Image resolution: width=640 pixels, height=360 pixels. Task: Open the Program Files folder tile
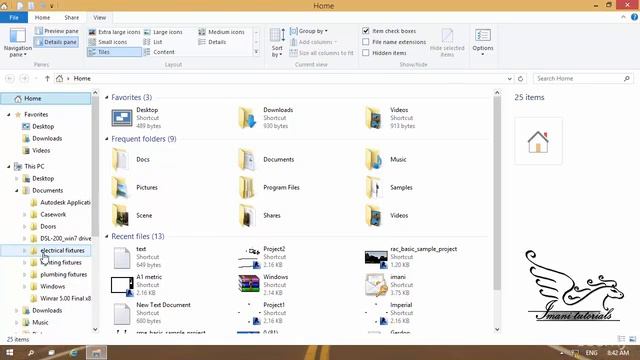[x=269, y=187]
